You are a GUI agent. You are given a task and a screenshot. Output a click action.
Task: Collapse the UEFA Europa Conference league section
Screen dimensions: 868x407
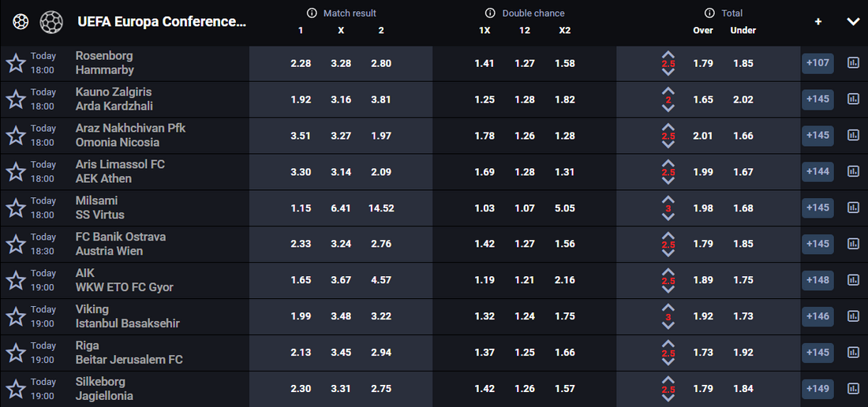coord(852,21)
